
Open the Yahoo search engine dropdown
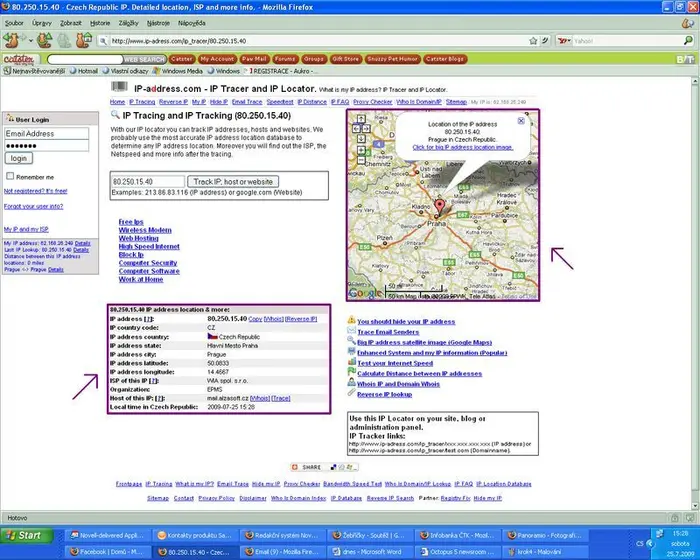565,41
